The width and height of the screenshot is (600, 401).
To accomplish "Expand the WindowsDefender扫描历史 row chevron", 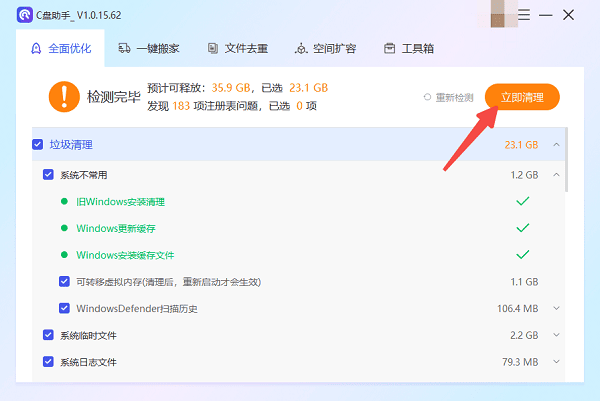I will [x=556, y=308].
